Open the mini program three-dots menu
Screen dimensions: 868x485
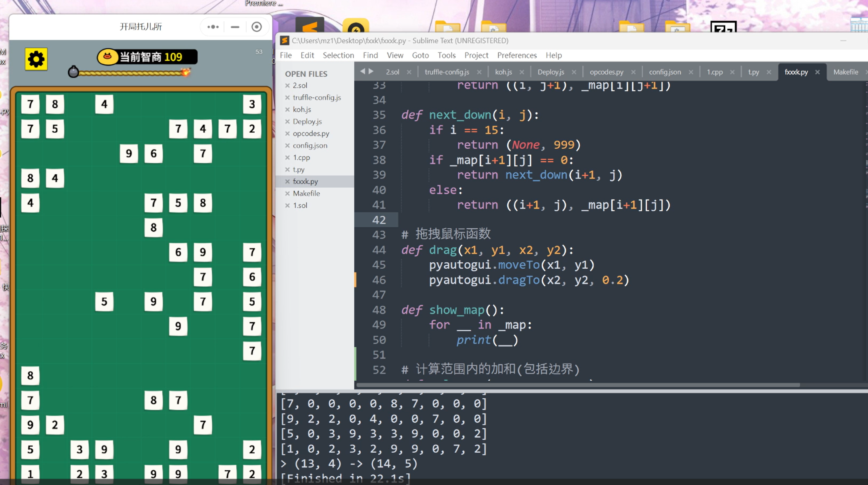pos(213,27)
